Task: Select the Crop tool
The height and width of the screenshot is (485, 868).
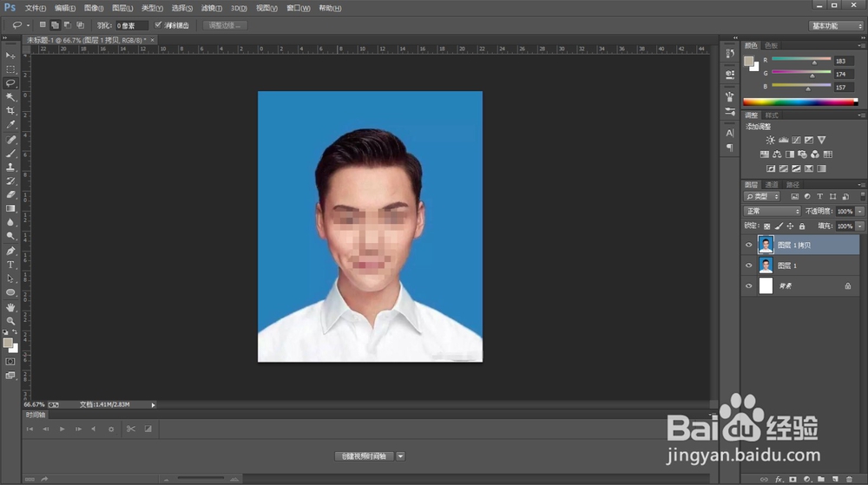Action: pyautogui.click(x=10, y=111)
